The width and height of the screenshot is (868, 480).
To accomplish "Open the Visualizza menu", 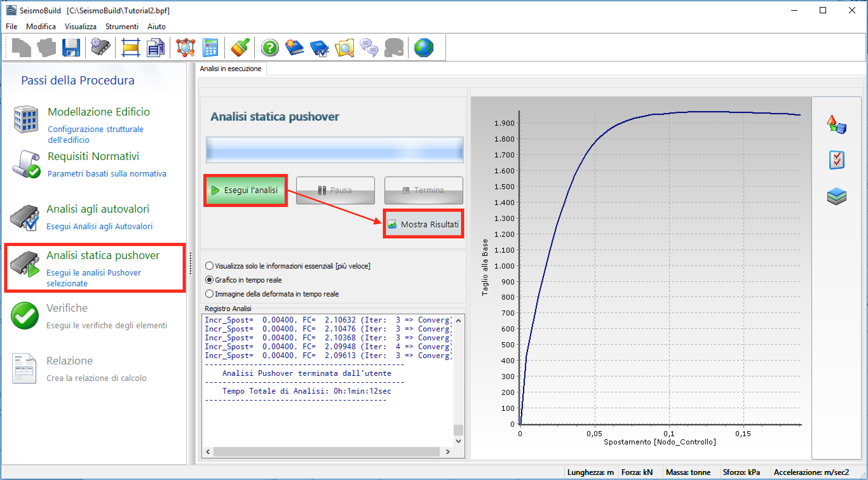I will 80,27.
